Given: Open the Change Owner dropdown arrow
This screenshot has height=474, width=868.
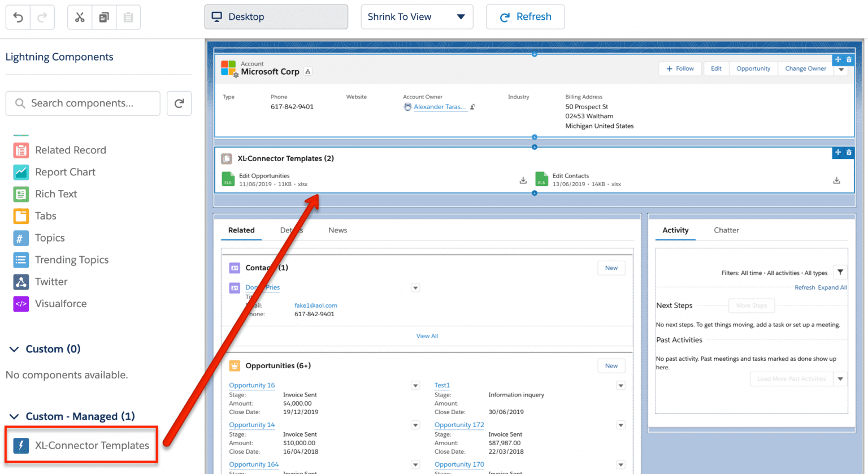Looking at the screenshot, I should coord(842,68).
